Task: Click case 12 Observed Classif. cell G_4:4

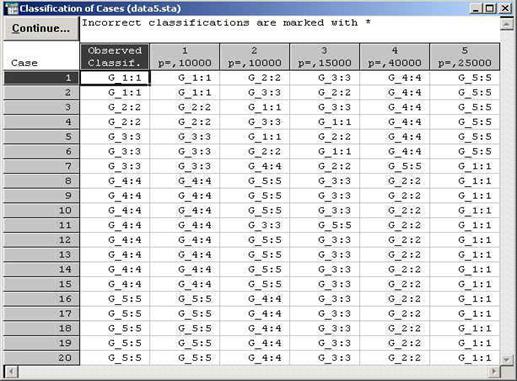Action: coord(115,240)
